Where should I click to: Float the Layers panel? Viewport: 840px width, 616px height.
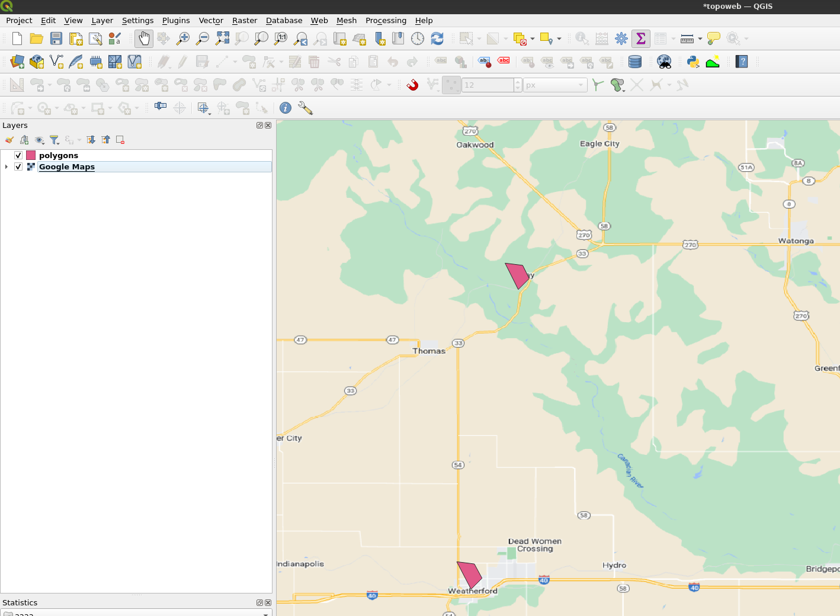pyautogui.click(x=259, y=125)
